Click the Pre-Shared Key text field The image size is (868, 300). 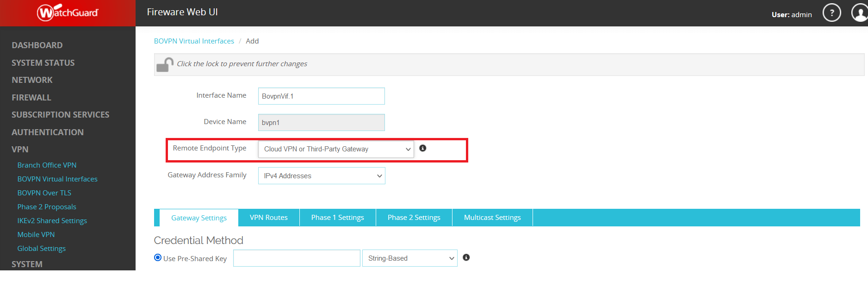[297, 258]
